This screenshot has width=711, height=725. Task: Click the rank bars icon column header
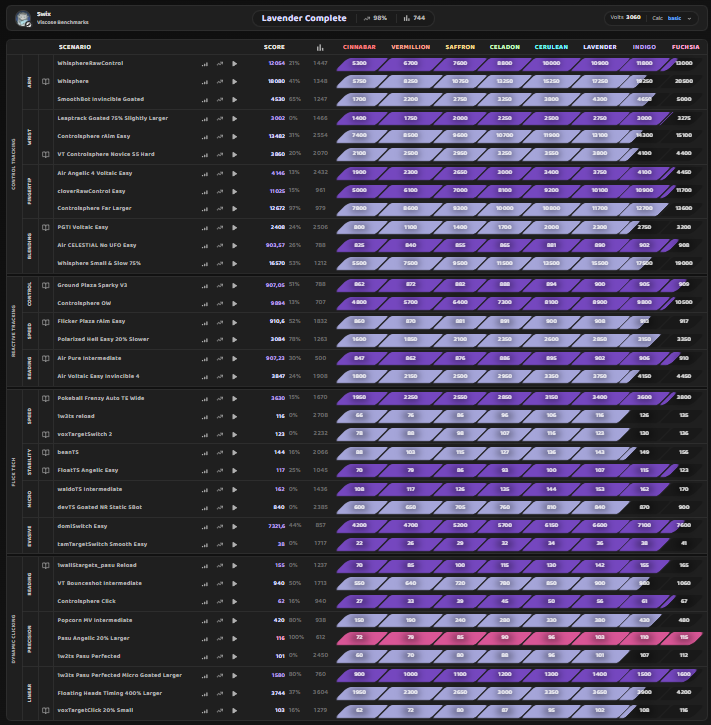320,47
